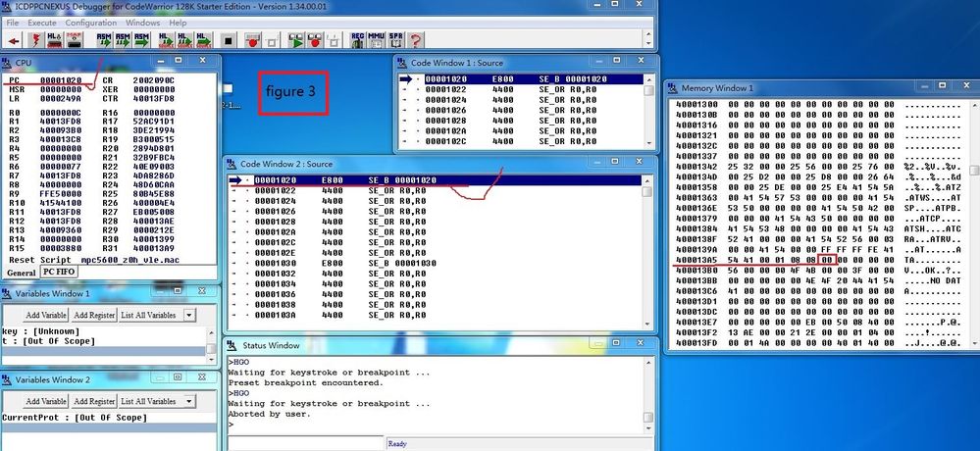Click Code Window 1 scrollbar up arrow
Image resolution: width=980 pixels, height=451 pixels.
[648, 79]
